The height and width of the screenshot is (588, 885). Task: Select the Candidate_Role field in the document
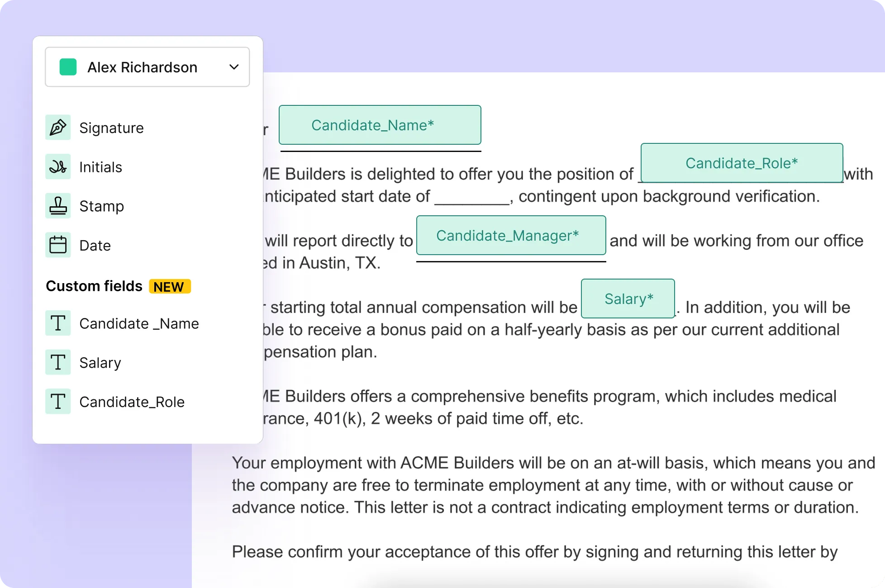coord(741,163)
